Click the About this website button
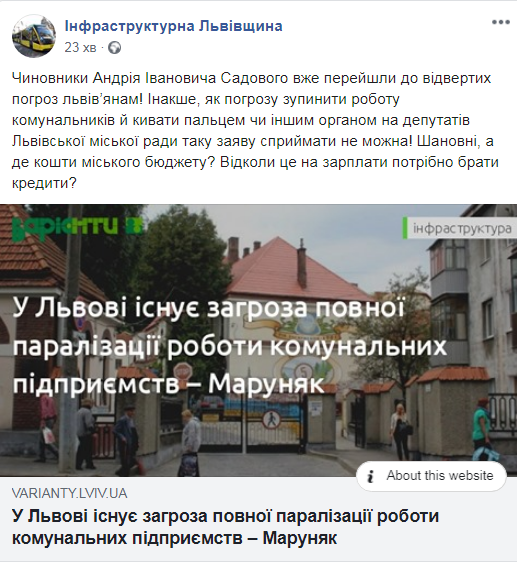Viewport: 517px width, 564px height. click(431, 476)
